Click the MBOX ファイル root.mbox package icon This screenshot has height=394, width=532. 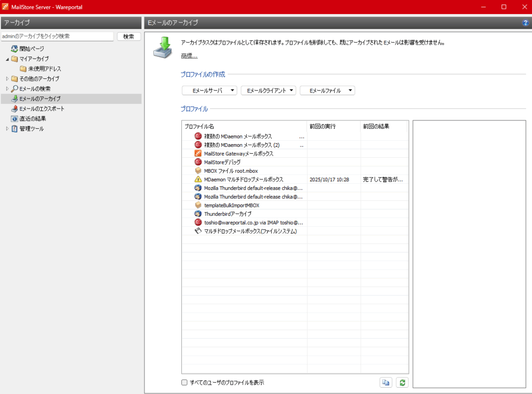click(x=198, y=171)
